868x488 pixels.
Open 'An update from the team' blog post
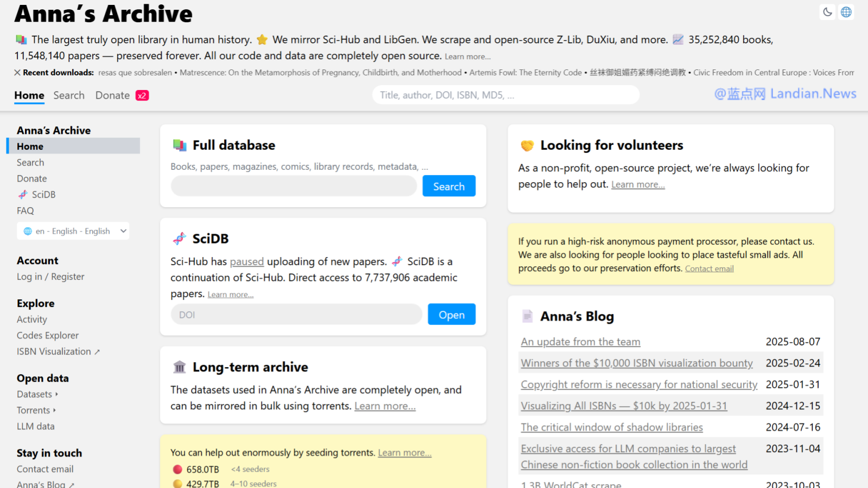pyautogui.click(x=580, y=342)
